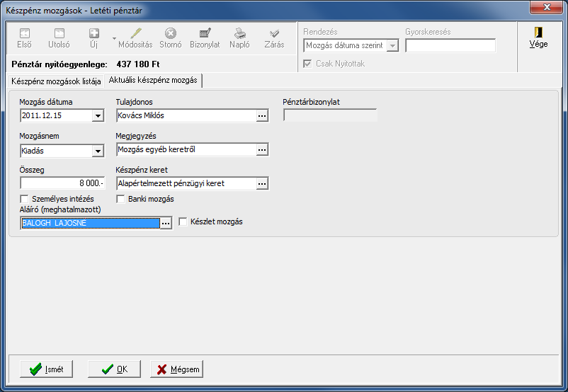The width and height of the screenshot is (568, 392).
Task: Open the Mozgásnem Kiadás dropdown
Action: pos(98,151)
